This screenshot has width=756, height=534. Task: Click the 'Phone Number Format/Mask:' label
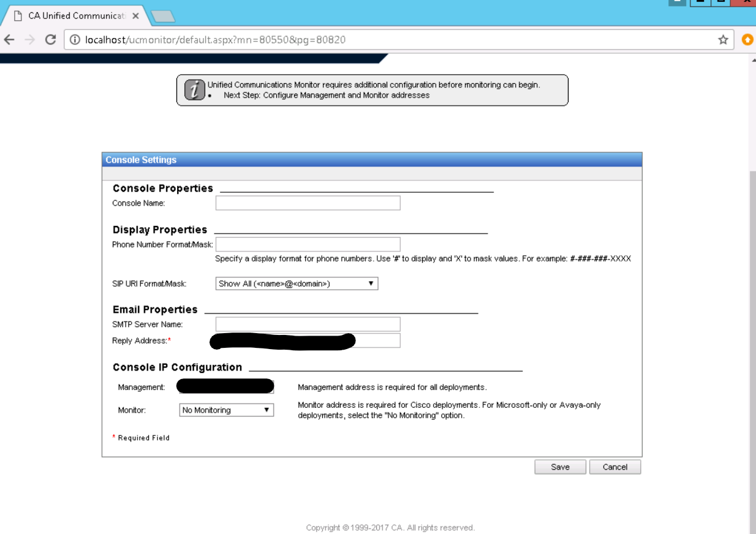pyautogui.click(x=162, y=245)
